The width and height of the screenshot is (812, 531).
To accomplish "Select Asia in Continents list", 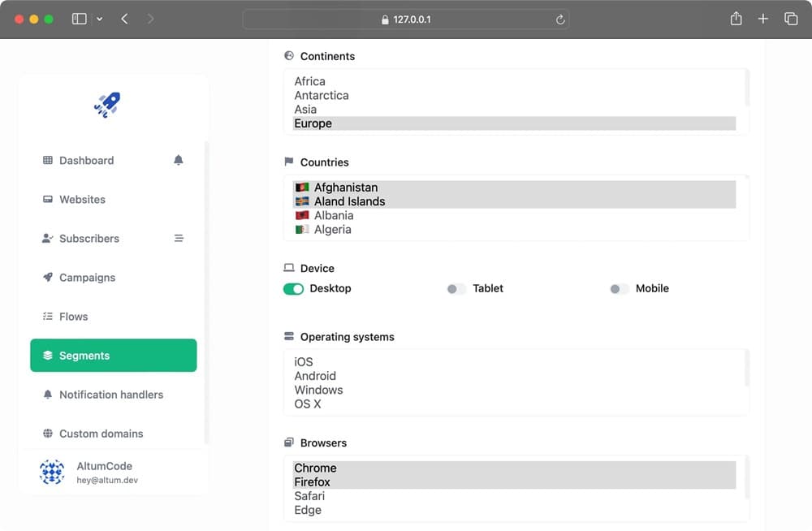I will click(514, 110).
